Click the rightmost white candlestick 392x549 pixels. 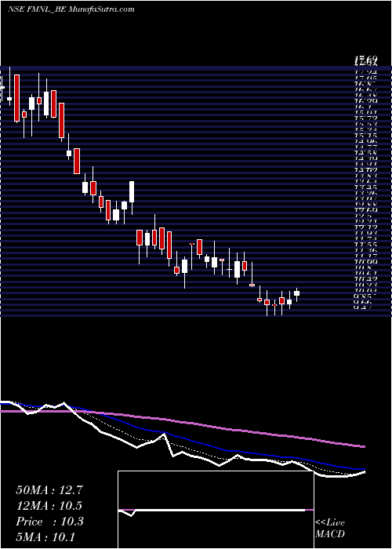(x=297, y=294)
